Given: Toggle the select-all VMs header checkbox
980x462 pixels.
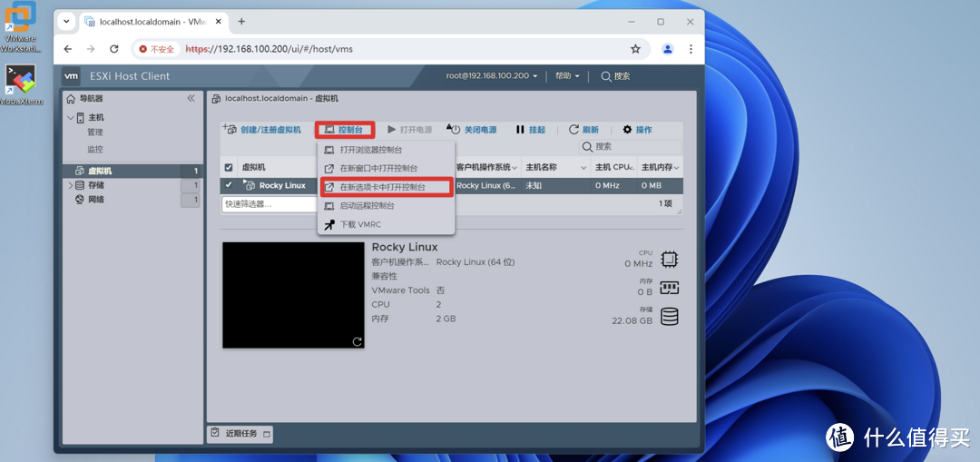Looking at the screenshot, I should tap(229, 168).
